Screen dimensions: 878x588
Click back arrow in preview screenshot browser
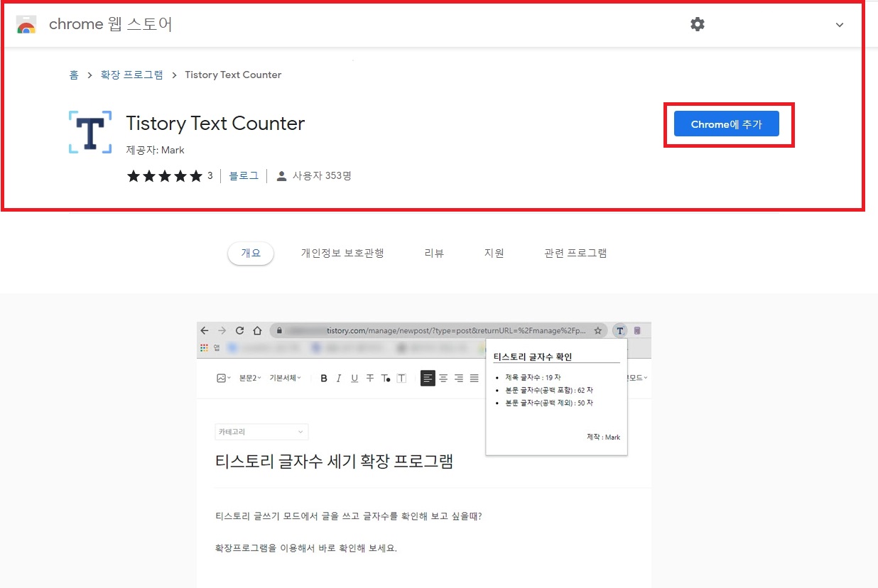205,330
